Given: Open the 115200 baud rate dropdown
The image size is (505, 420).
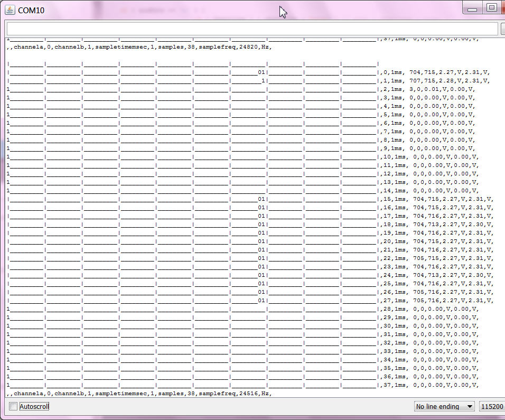Looking at the screenshot, I should coord(491,406).
